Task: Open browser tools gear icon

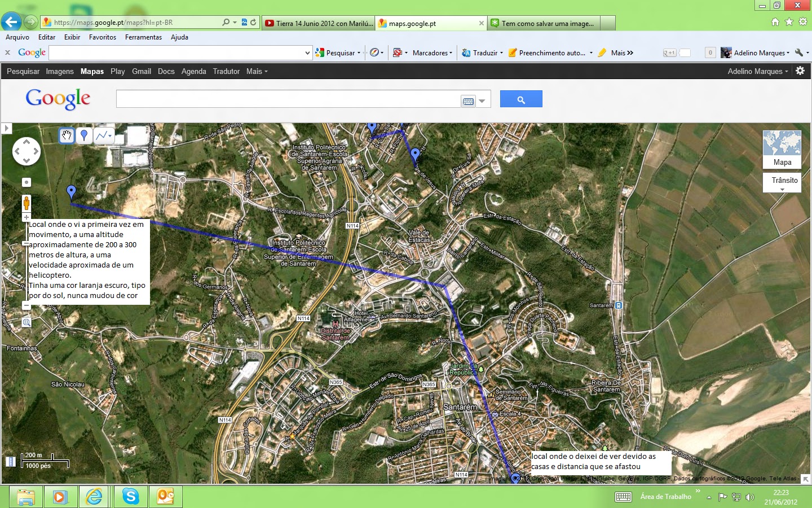Action: 803,22
